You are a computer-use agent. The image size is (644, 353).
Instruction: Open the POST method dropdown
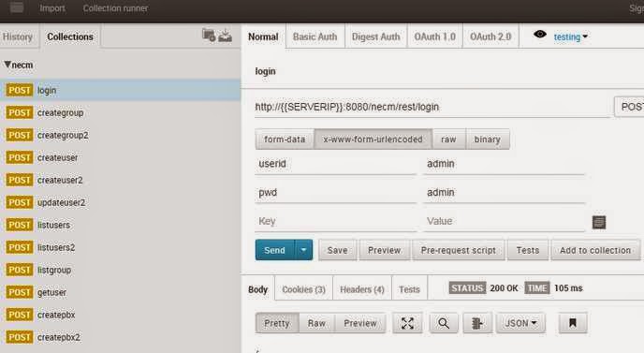click(629, 107)
